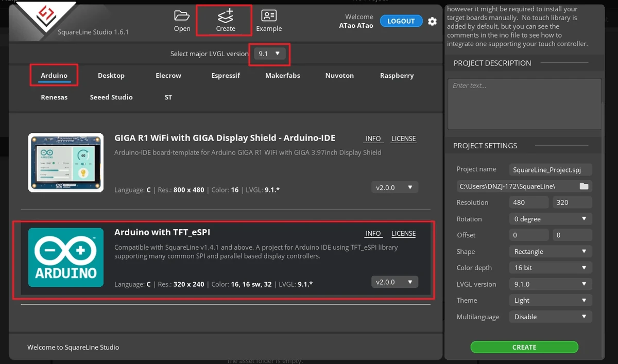
Task: Select the Arduino vendor tab
Action: 54,75
